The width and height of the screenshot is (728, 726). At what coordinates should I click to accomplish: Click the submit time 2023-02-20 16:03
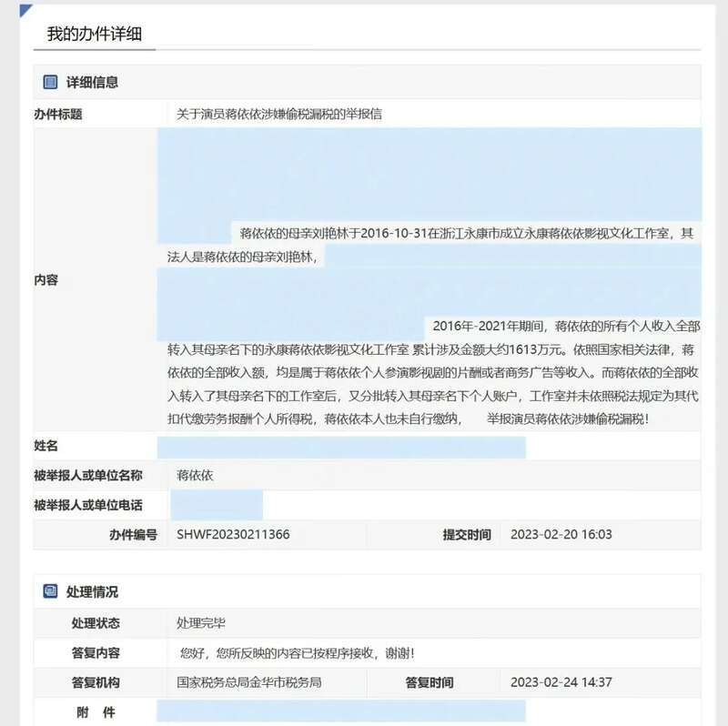click(x=561, y=534)
